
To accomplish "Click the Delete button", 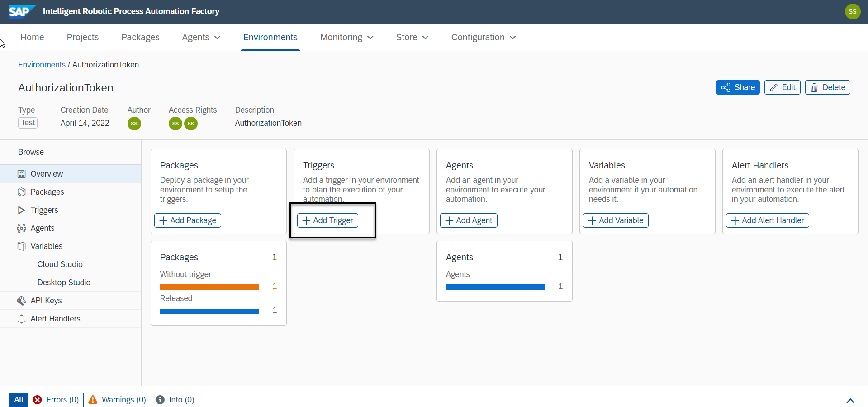I will pyautogui.click(x=828, y=87).
